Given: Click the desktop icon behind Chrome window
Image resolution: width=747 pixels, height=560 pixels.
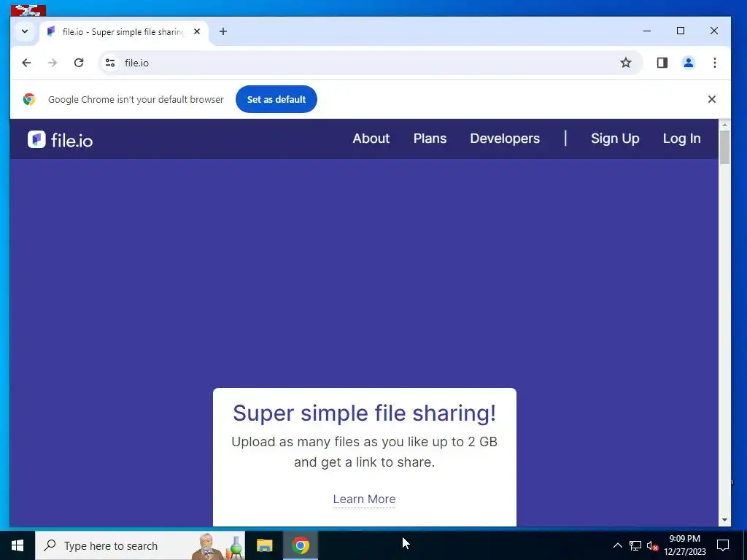Looking at the screenshot, I should coord(28,10).
